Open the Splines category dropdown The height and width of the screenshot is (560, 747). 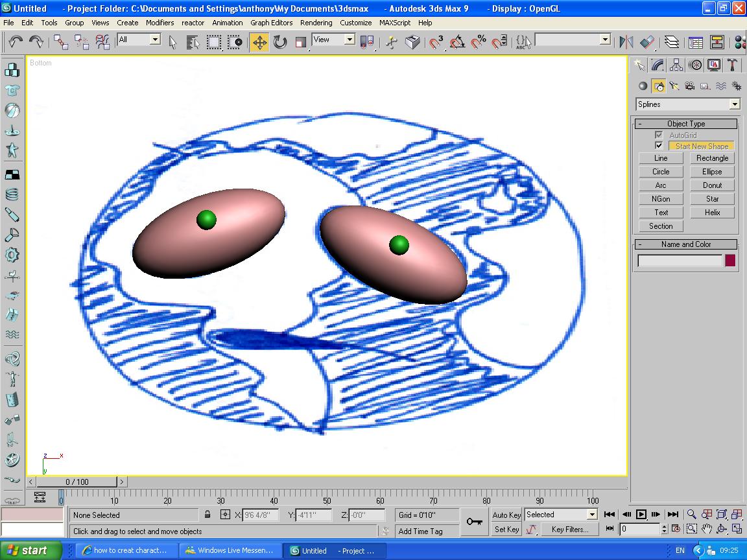pyautogui.click(x=688, y=104)
